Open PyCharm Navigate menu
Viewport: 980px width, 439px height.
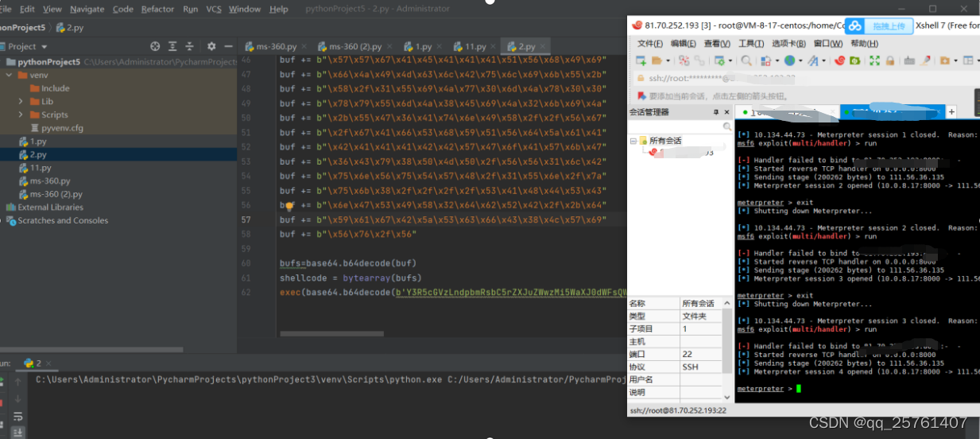click(87, 10)
